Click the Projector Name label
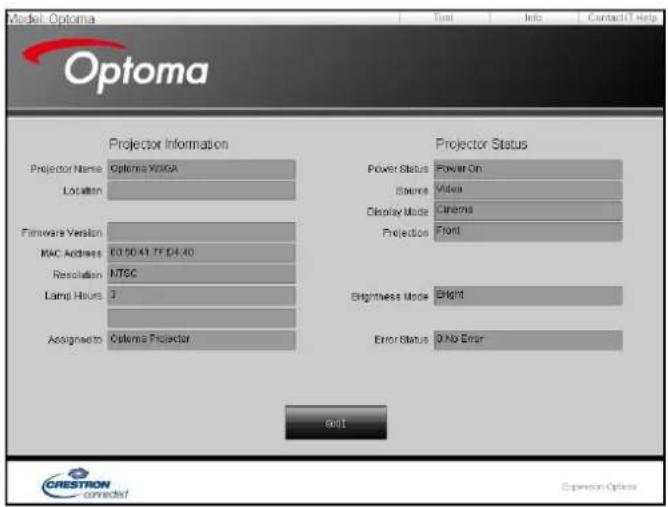Screen dimensions: 668x507 tap(66, 169)
